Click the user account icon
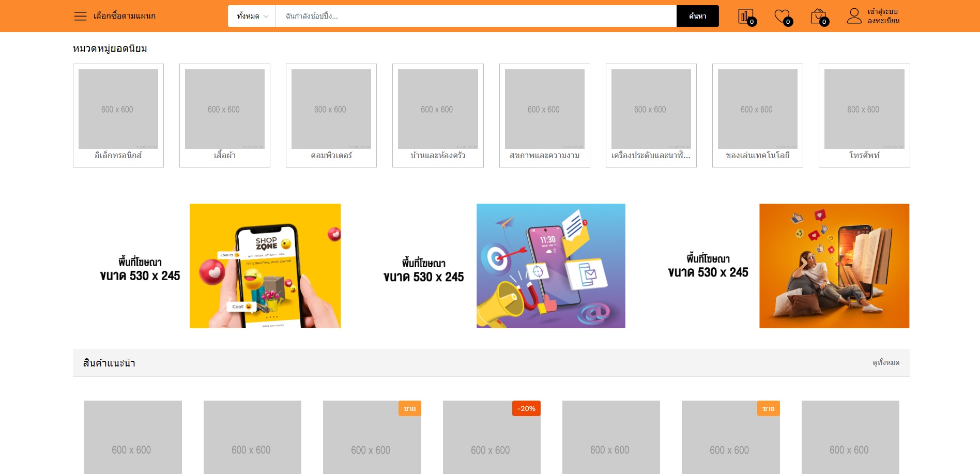This screenshot has height=474, width=980. 854,16
